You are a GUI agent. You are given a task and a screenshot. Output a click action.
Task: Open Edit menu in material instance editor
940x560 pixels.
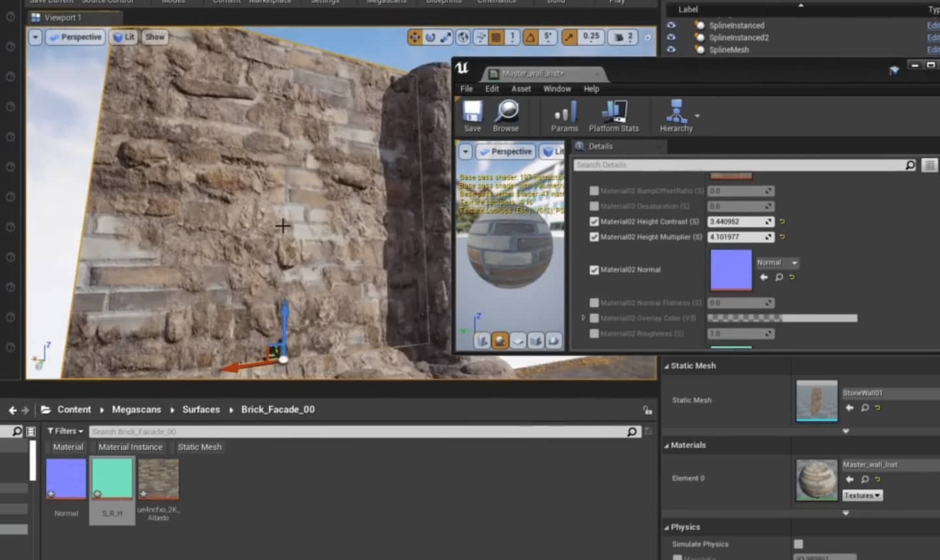coord(492,89)
